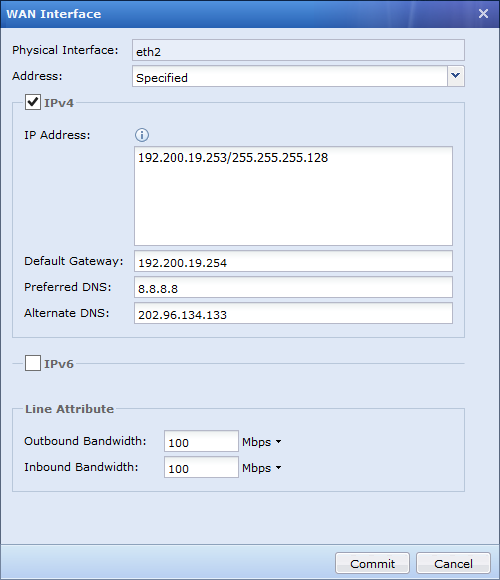
Task: Click the IPv6 section label
Action: pos(59,364)
